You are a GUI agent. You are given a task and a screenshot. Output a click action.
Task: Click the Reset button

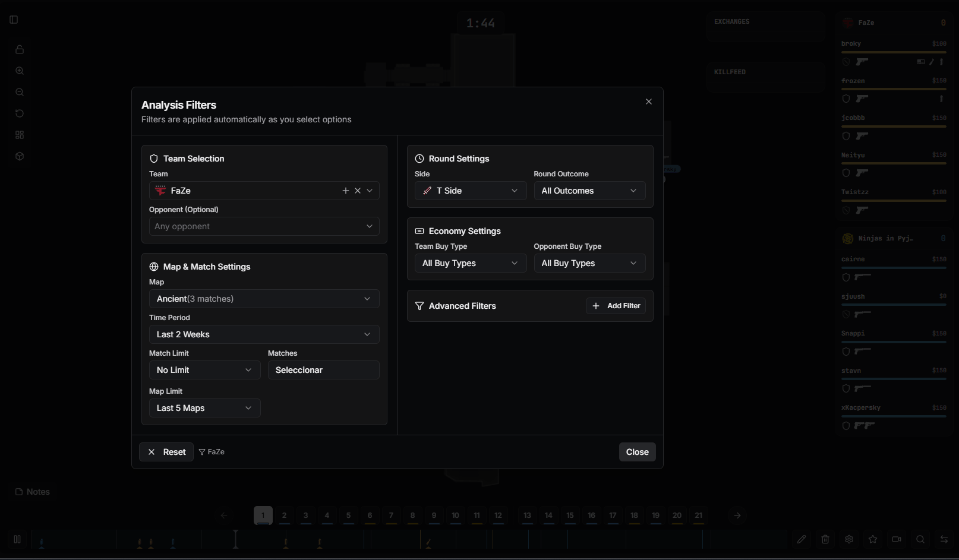point(166,452)
